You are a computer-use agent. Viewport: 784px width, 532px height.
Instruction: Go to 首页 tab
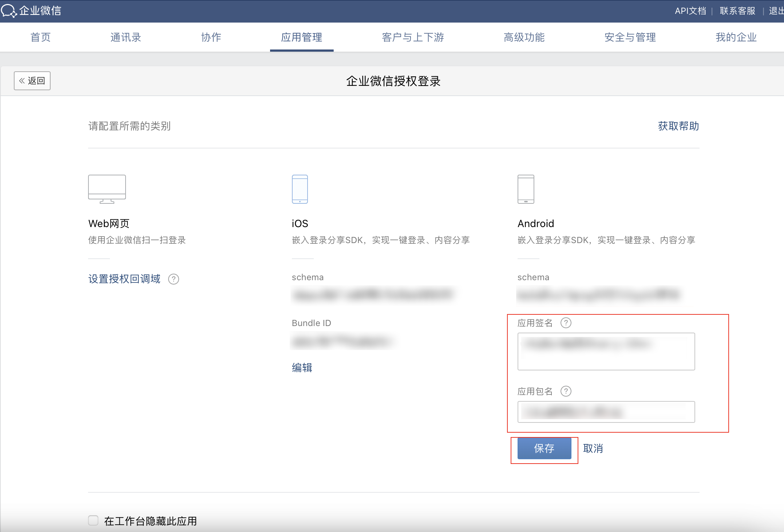tap(40, 37)
